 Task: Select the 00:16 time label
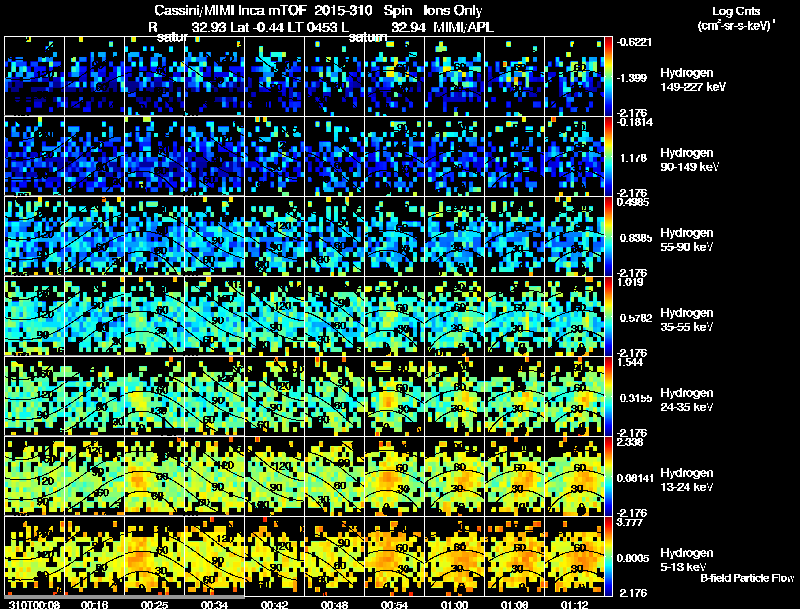pyautogui.click(x=94, y=604)
